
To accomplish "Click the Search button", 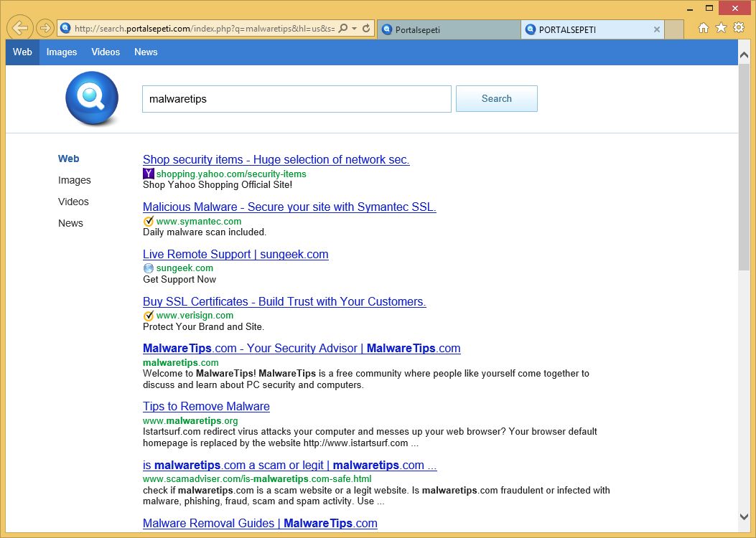I will tap(497, 99).
